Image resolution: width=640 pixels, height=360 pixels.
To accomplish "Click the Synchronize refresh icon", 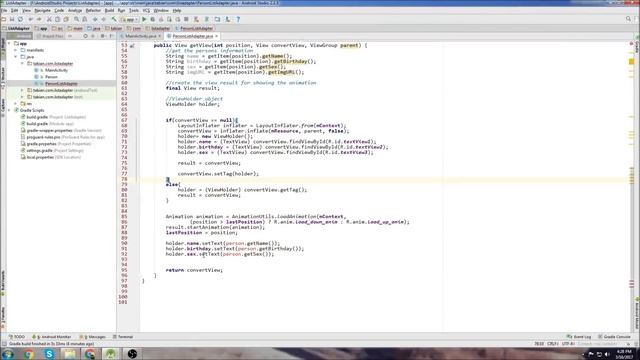I will point(20,19).
